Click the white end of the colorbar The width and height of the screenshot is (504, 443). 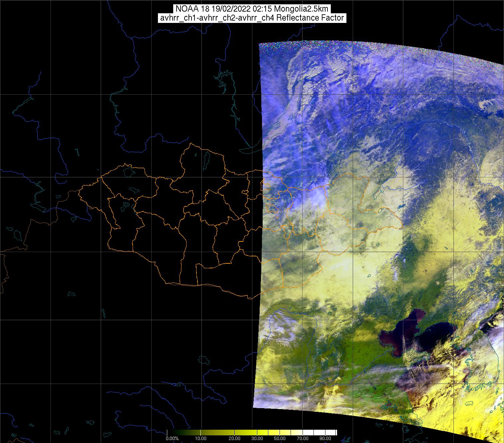point(329,433)
